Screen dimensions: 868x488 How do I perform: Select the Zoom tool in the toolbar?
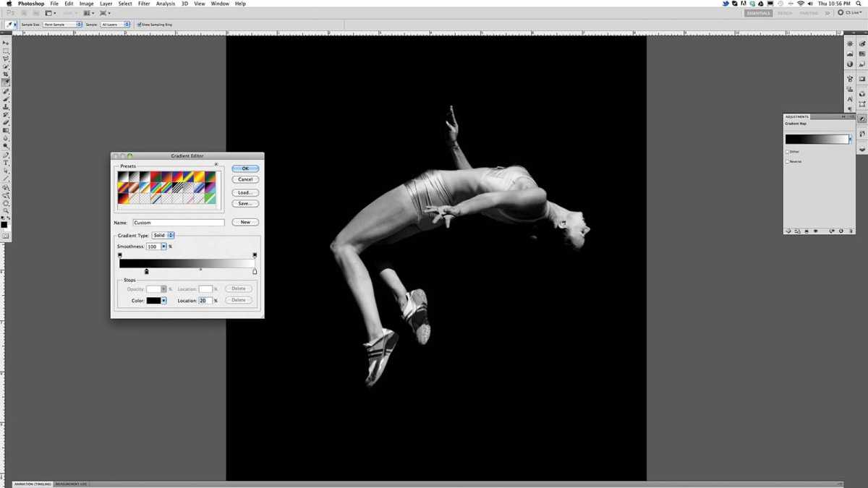(x=6, y=210)
